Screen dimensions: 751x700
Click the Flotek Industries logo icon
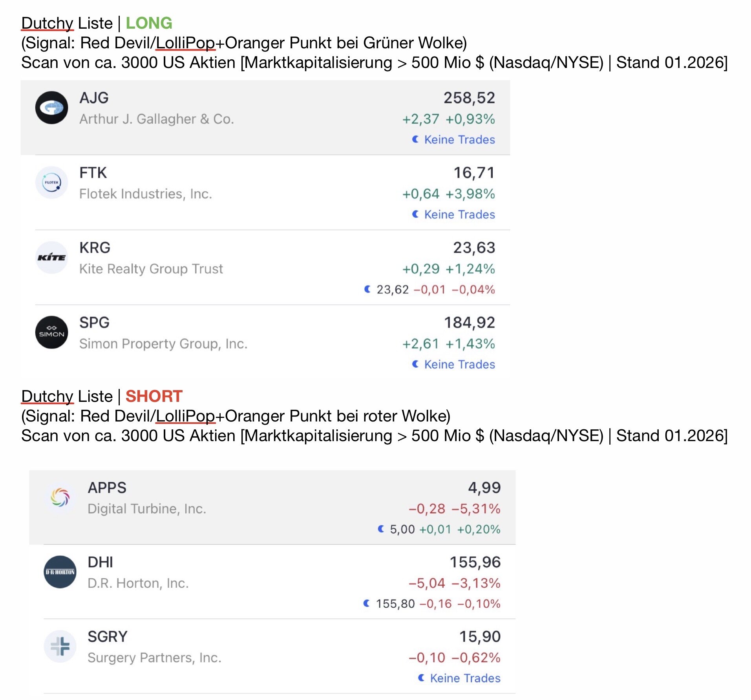(x=51, y=183)
